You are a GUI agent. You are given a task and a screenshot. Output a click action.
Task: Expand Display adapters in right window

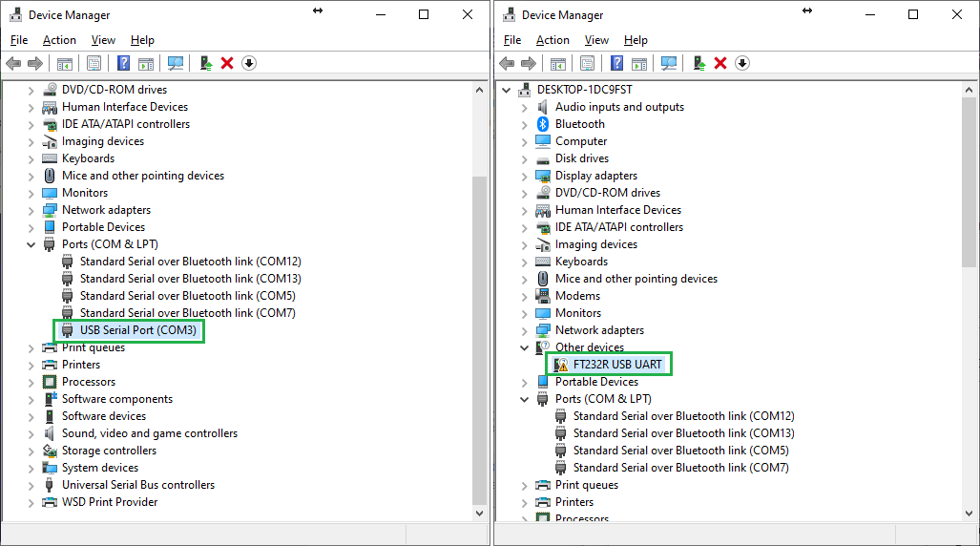[525, 176]
